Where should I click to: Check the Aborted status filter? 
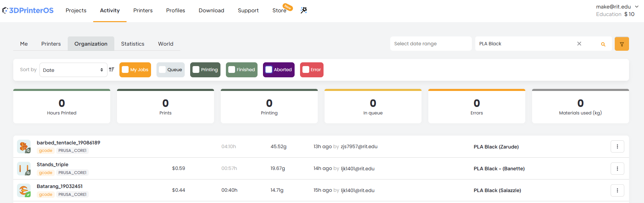coord(269,69)
